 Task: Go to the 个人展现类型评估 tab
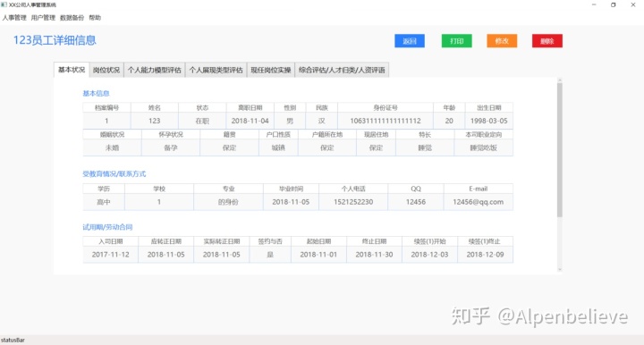pos(216,70)
